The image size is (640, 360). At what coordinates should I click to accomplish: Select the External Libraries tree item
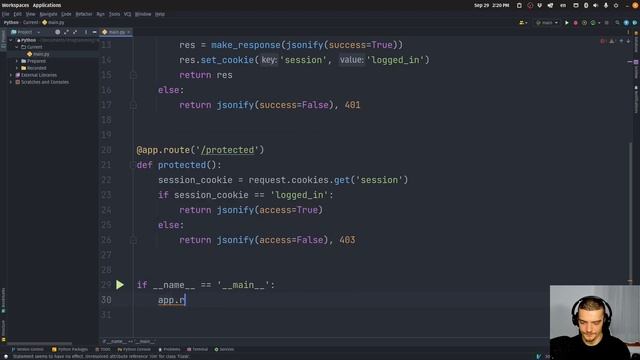click(36, 75)
